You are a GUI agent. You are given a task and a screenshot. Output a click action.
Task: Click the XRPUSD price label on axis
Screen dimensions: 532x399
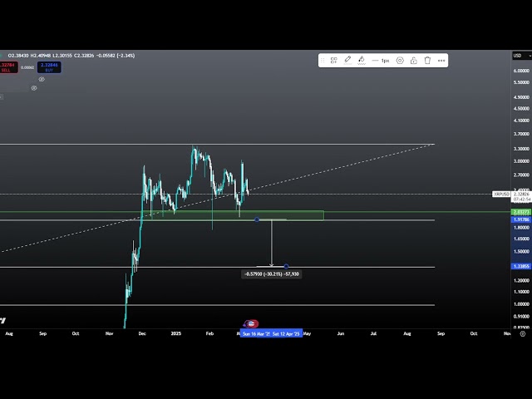click(x=500, y=194)
